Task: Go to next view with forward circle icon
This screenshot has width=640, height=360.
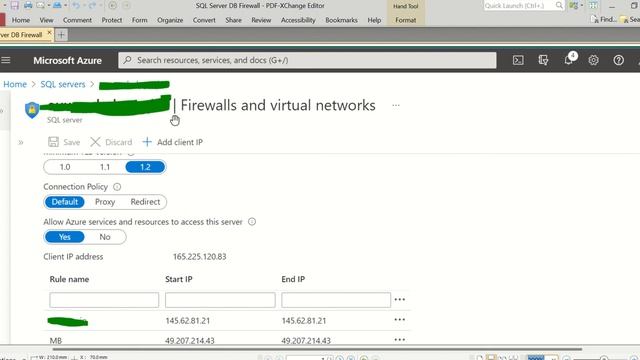Action: point(126,5)
